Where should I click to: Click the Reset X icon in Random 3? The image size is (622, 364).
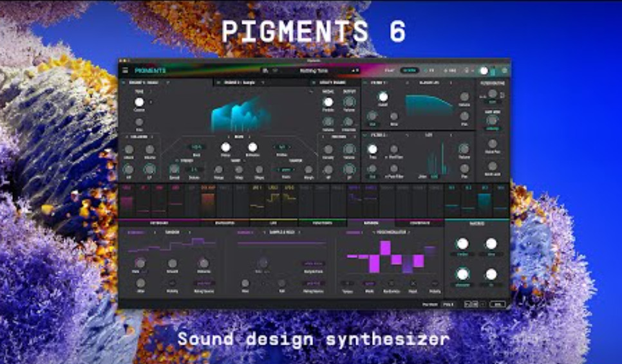(413, 283)
